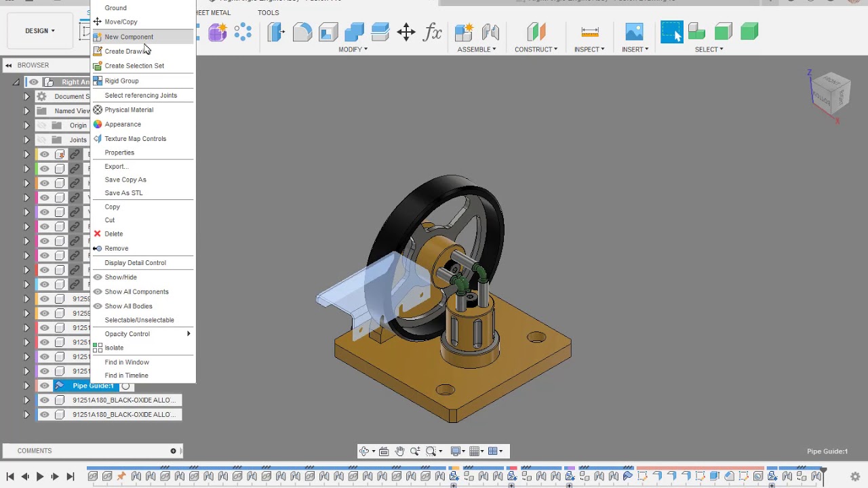
Task: Click the Pan hand icon
Action: pos(399,451)
